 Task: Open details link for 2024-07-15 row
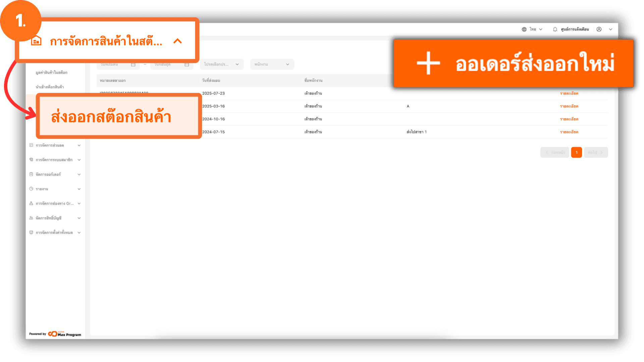pyautogui.click(x=569, y=132)
